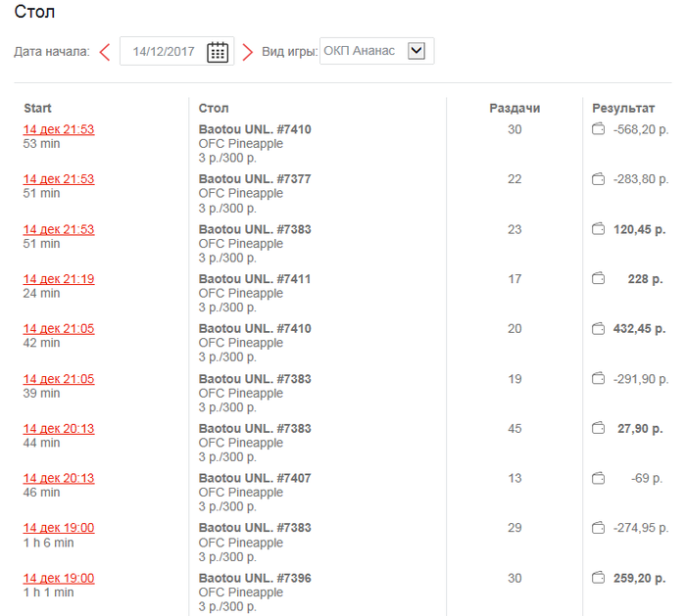686x616 pixels.
Task: Open the 14 дек 21:19 session link
Action: (59, 279)
